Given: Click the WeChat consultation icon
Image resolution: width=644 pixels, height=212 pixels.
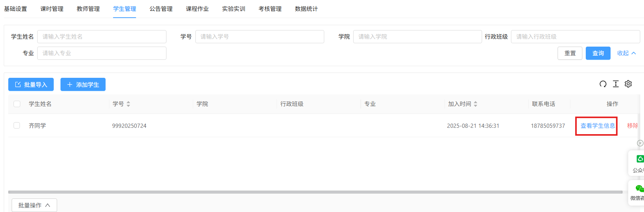Looking at the screenshot, I should click(x=639, y=188).
